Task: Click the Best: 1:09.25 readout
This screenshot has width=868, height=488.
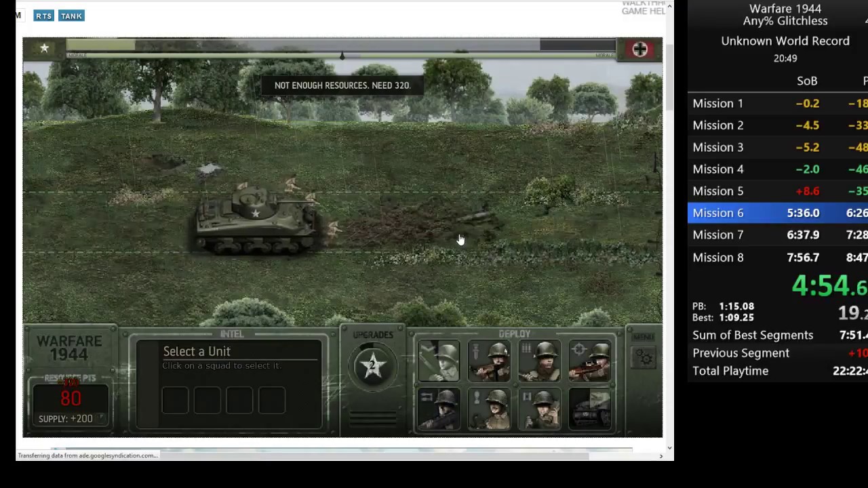Action: pos(723,317)
